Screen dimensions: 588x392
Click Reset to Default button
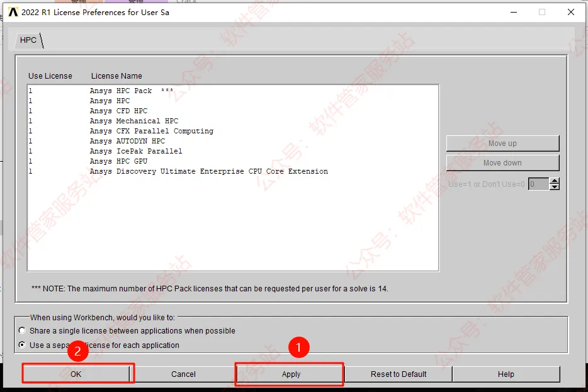point(399,374)
